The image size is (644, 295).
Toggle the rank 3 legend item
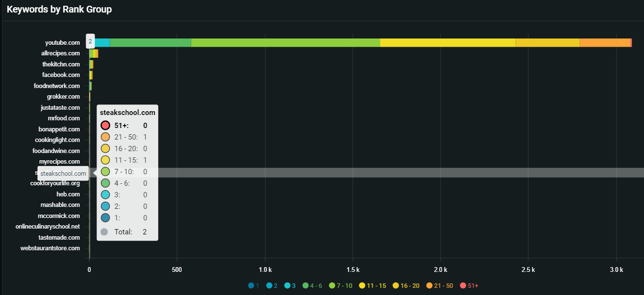click(x=290, y=286)
